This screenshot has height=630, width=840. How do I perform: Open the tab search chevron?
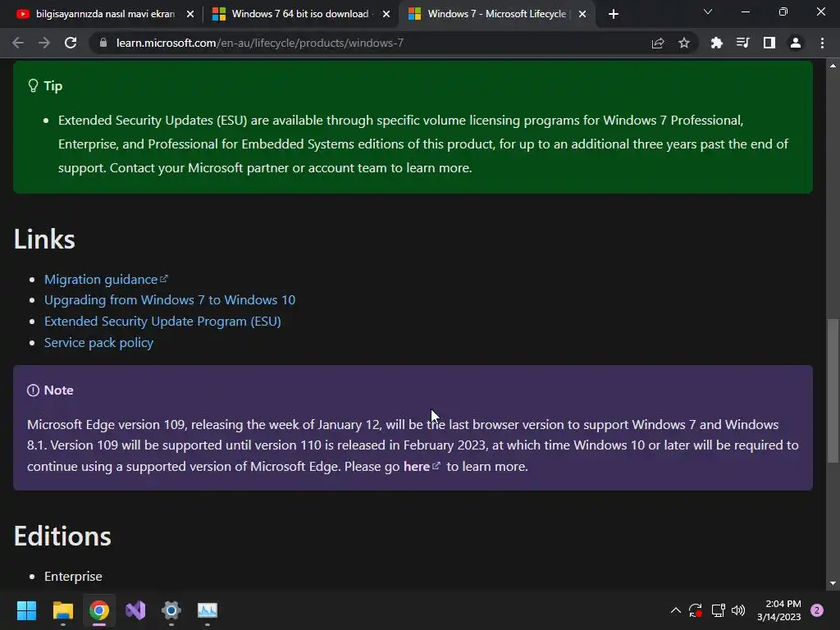(x=708, y=11)
